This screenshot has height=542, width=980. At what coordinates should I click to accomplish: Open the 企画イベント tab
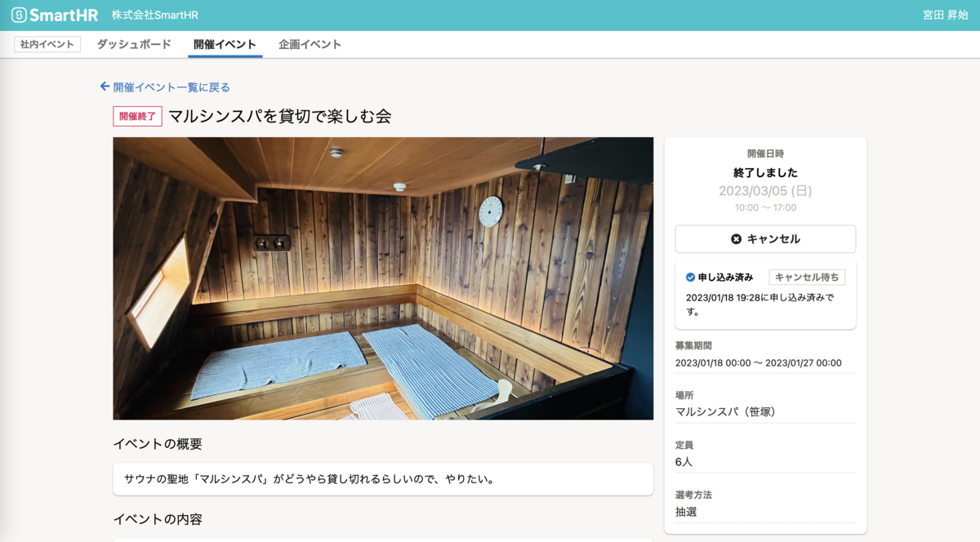310,44
